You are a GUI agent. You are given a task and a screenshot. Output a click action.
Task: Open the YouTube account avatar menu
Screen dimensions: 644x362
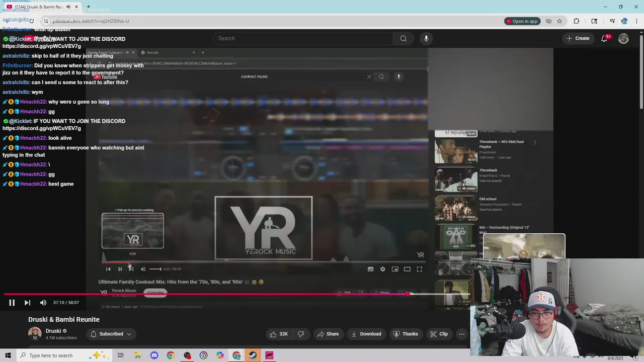tap(623, 39)
